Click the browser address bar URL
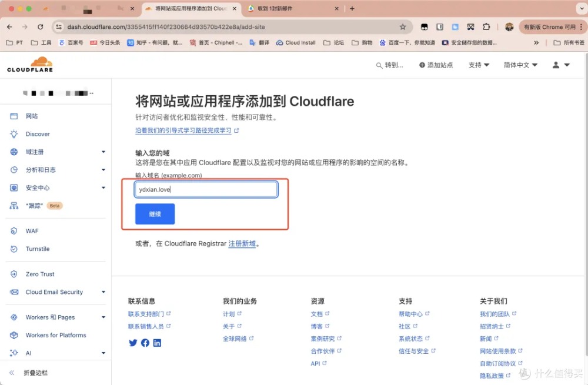Viewport: 588px width, 385px height. coord(166,27)
